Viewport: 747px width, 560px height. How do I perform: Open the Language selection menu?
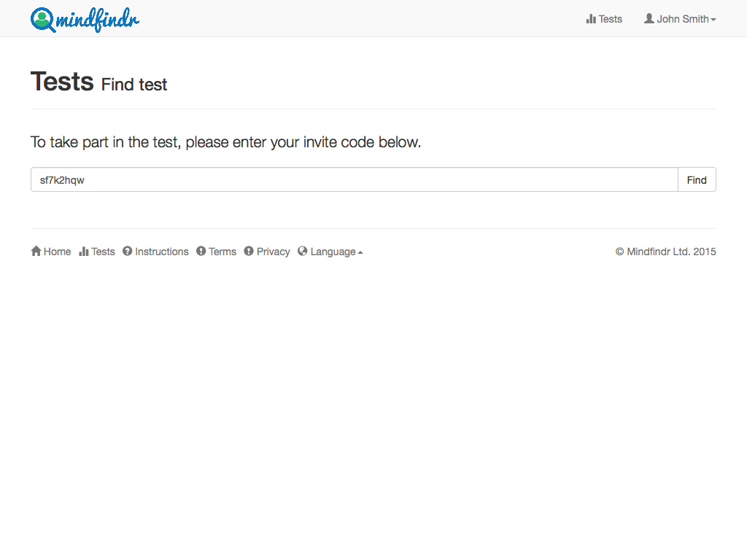coord(330,252)
